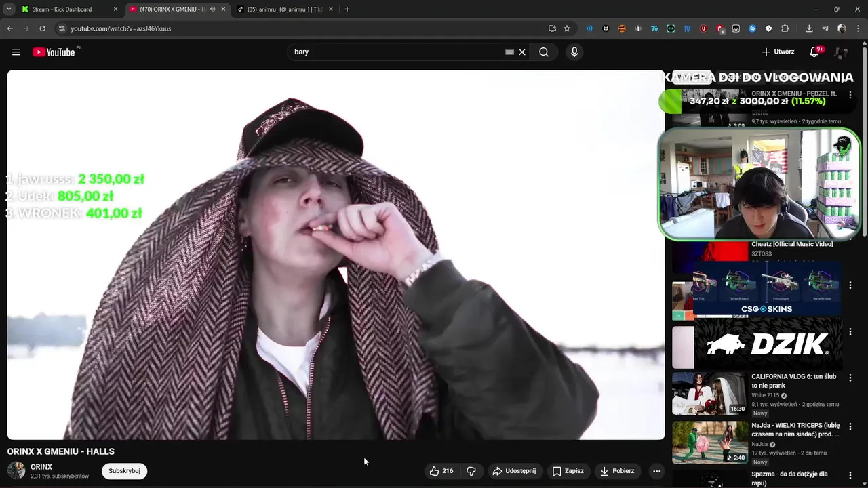Open the Chrome three-dot menu
This screenshot has width=868, height=488.
click(x=858, y=28)
